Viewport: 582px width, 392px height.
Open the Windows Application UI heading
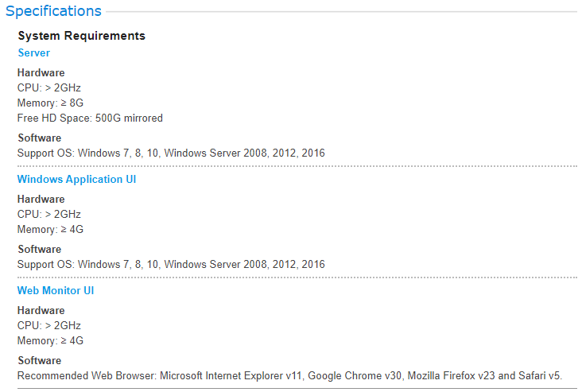tap(77, 179)
